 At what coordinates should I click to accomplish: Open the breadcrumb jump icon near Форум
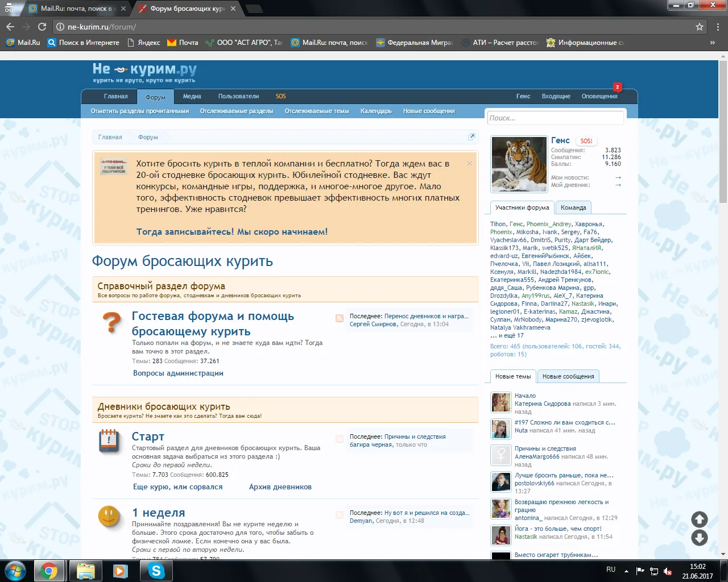click(471, 136)
